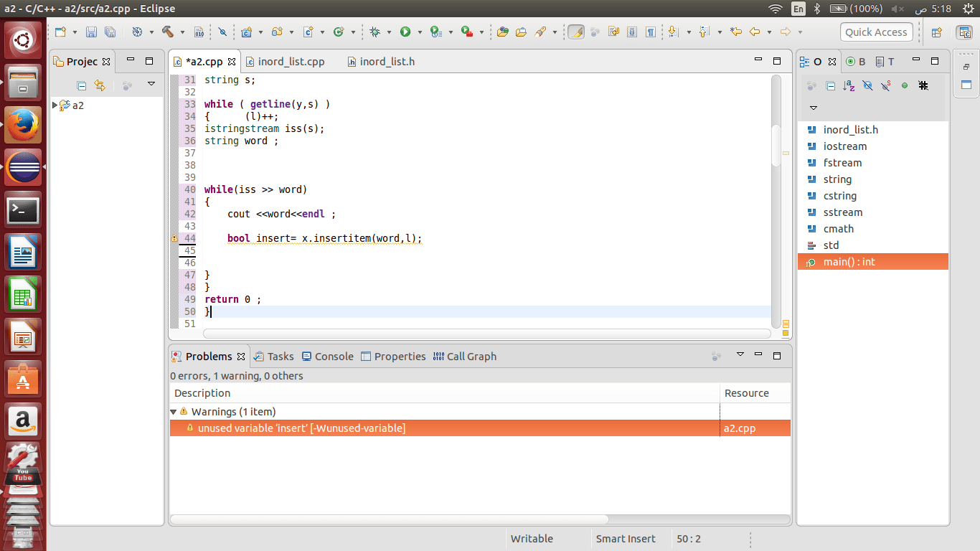Screen dimensions: 980x551
Task: Open the Files manager launcher icon
Action: point(23,83)
